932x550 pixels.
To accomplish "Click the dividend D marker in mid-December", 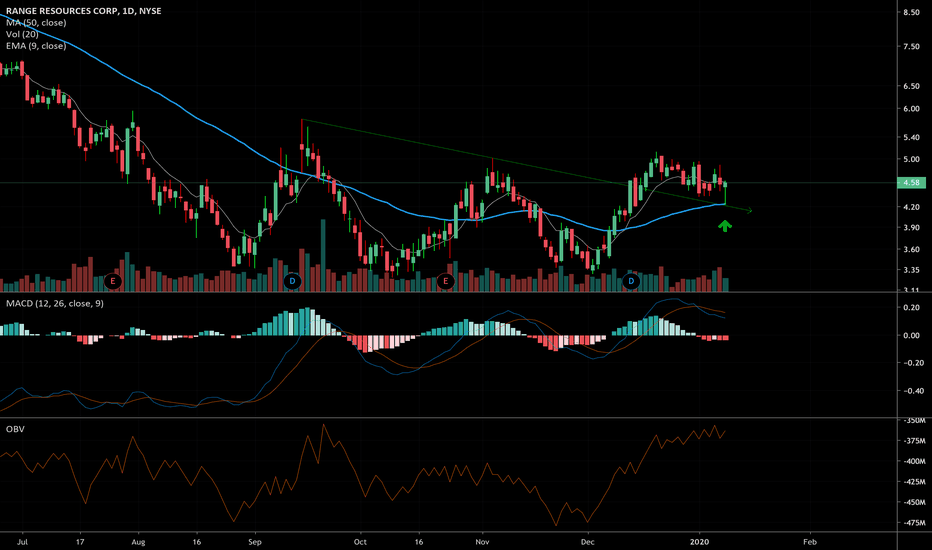I will coord(631,281).
